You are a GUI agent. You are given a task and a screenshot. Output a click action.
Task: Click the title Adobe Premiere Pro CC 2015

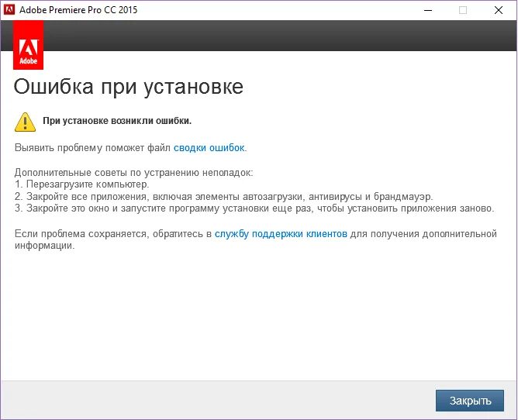[x=78, y=10]
